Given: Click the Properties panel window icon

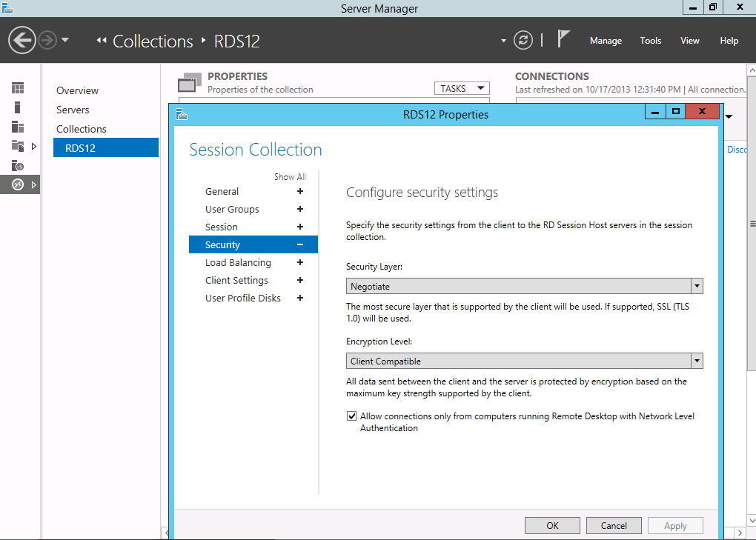Looking at the screenshot, I should (x=190, y=82).
